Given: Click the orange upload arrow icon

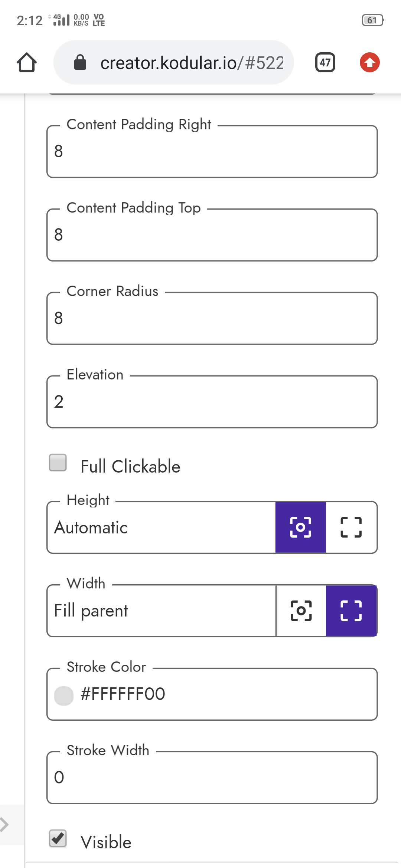Looking at the screenshot, I should pos(369,62).
